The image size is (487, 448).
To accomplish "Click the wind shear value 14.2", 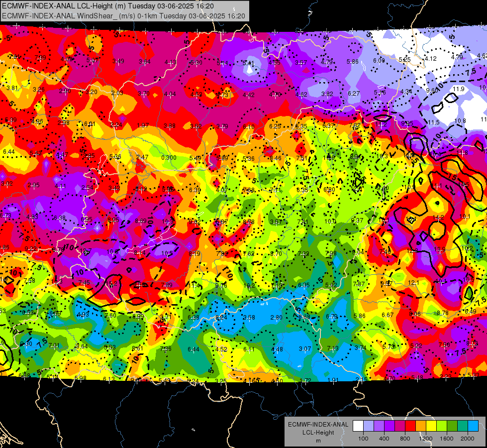I will (x=438, y=218).
